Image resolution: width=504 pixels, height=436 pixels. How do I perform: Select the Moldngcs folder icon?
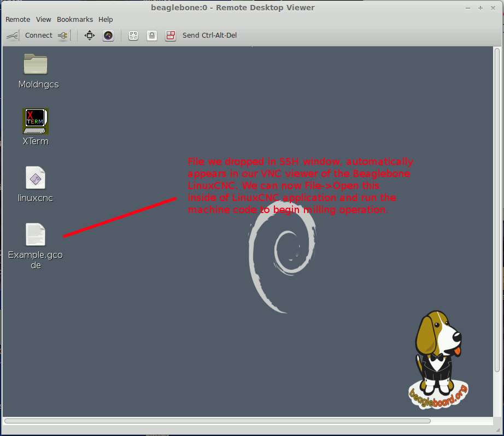point(36,63)
